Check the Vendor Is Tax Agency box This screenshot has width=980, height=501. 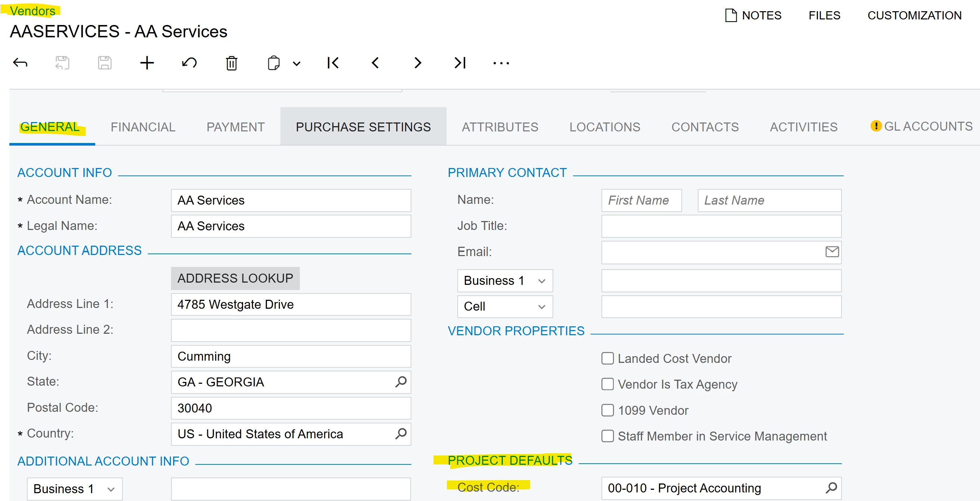(607, 384)
